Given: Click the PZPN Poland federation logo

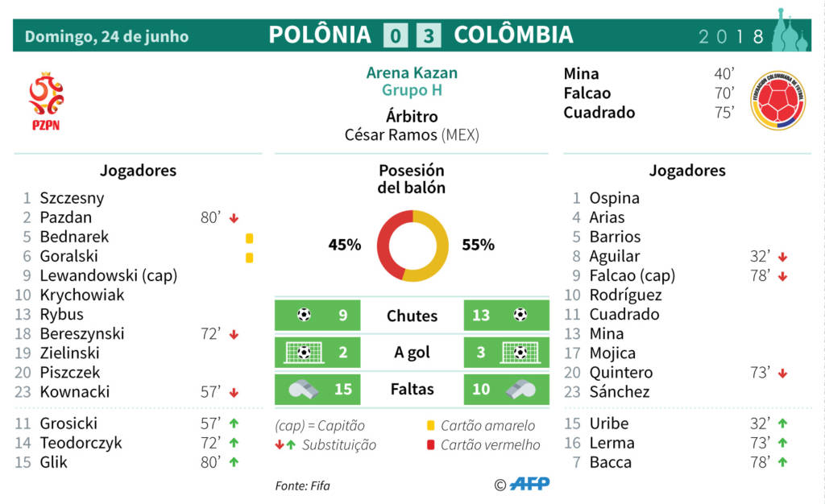Looking at the screenshot, I should pyautogui.click(x=46, y=101).
